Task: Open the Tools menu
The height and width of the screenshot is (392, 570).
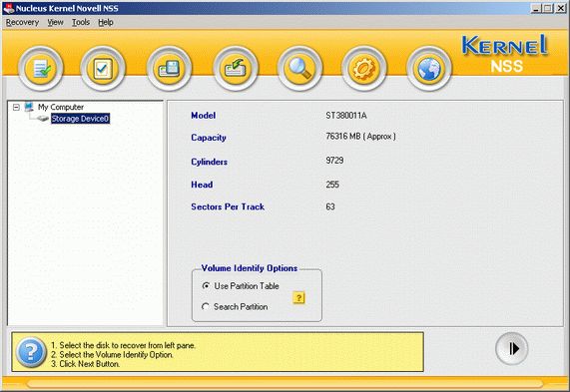Action: 81,23
